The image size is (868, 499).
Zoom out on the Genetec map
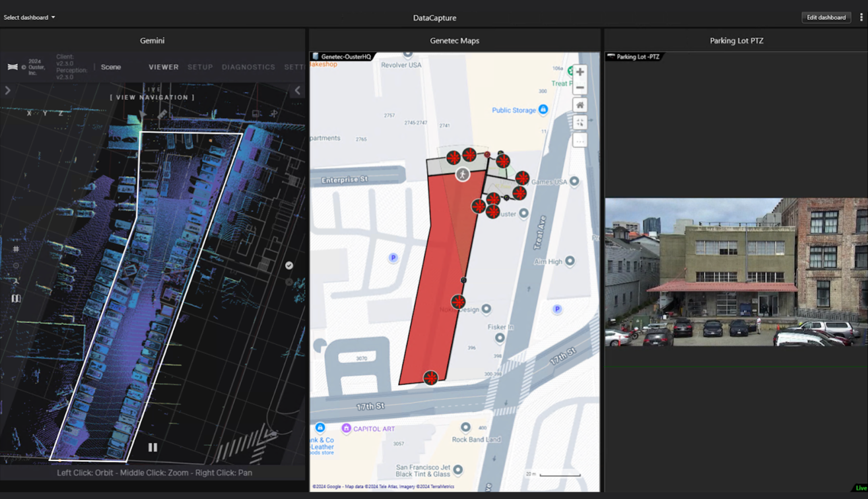(x=580, y=88)
